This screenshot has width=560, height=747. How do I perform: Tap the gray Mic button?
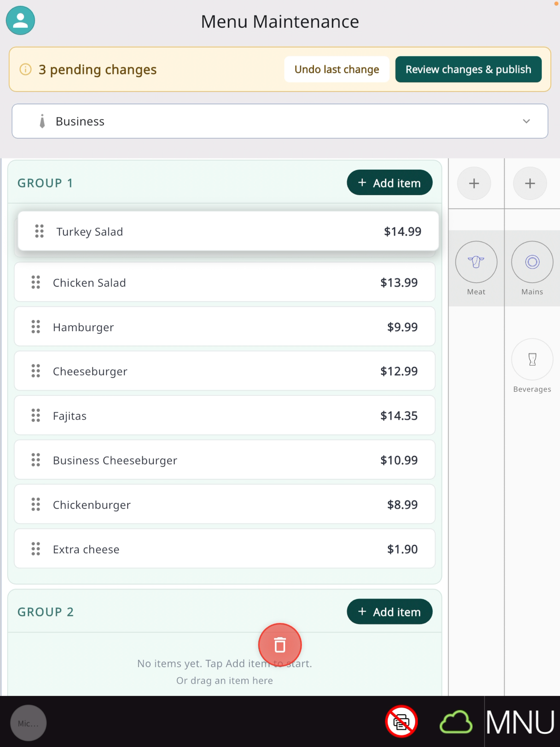coord(28,723)
